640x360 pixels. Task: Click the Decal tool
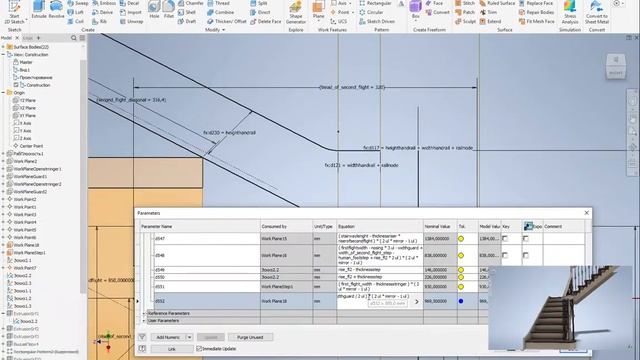point(130,3)
